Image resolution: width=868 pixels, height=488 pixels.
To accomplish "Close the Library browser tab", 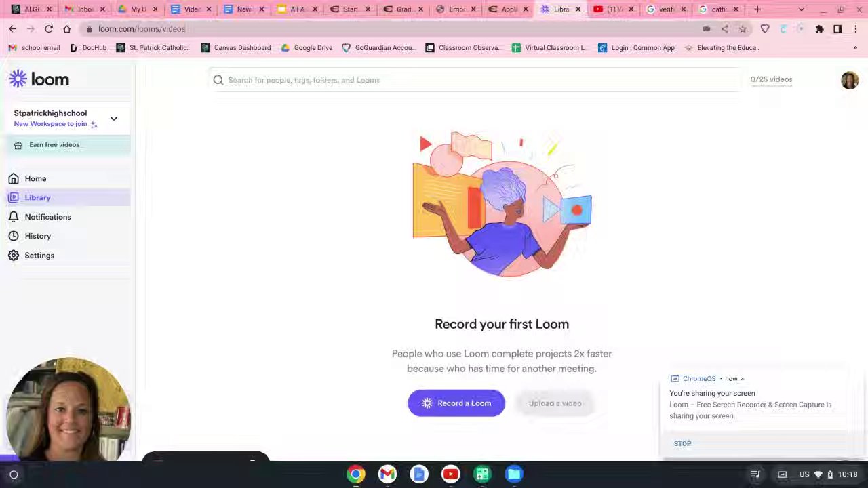I will point(578,9).
